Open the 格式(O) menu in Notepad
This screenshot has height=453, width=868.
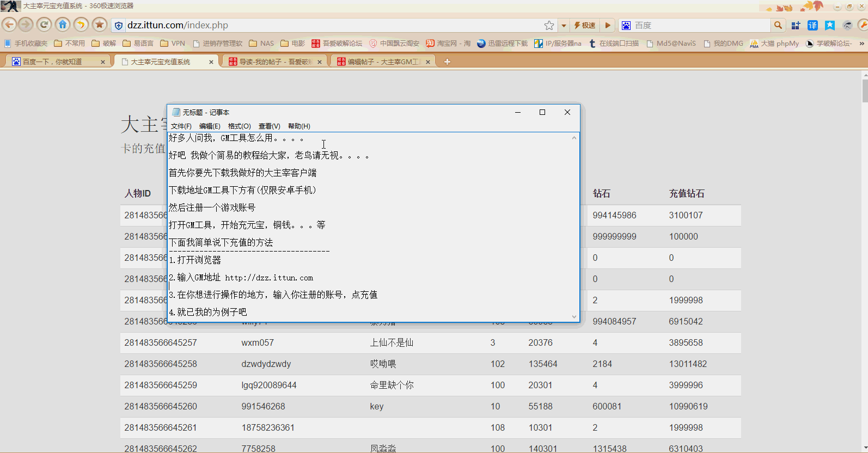click(239, 126)
